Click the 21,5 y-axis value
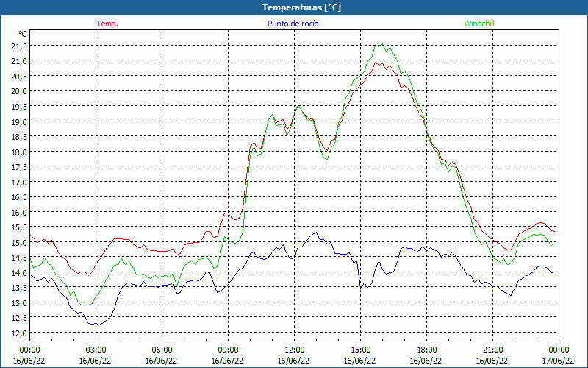Screen dimensions: 588x368 19,46
